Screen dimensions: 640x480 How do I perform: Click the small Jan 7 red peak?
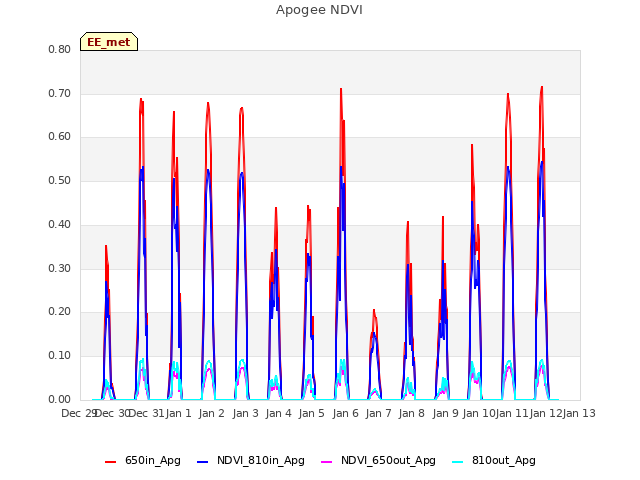point(374,311)
